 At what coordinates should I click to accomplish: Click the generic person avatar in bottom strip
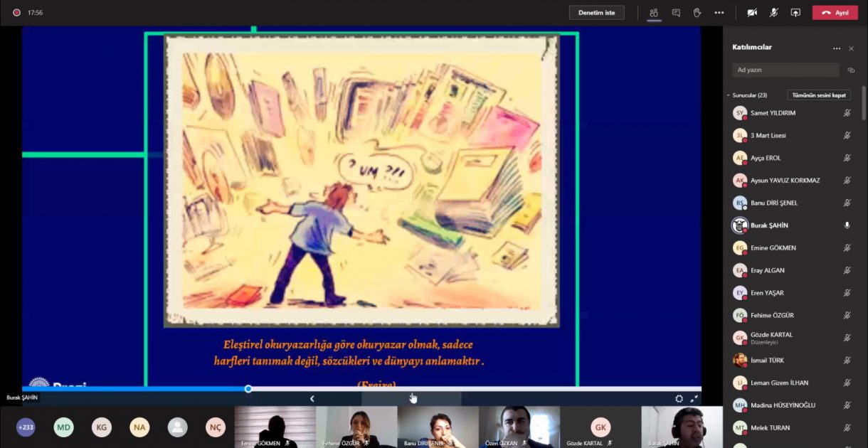pyautogui.click(x=178, y=427)
